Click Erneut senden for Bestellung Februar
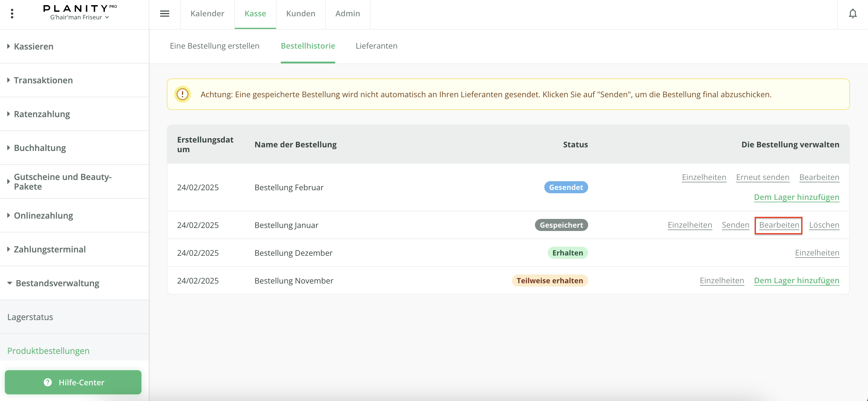Image resolution: width=868 pixels, height=401 pixels. [762, 178]
